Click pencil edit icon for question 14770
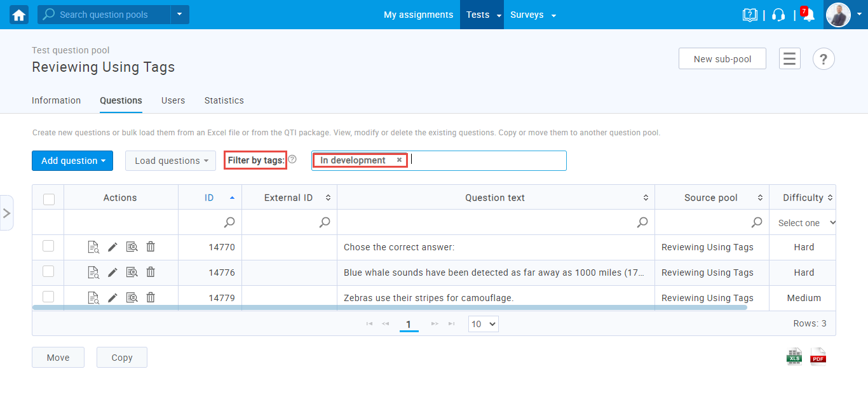The height and width of the screenshot is (397, 868). (112, 247)
